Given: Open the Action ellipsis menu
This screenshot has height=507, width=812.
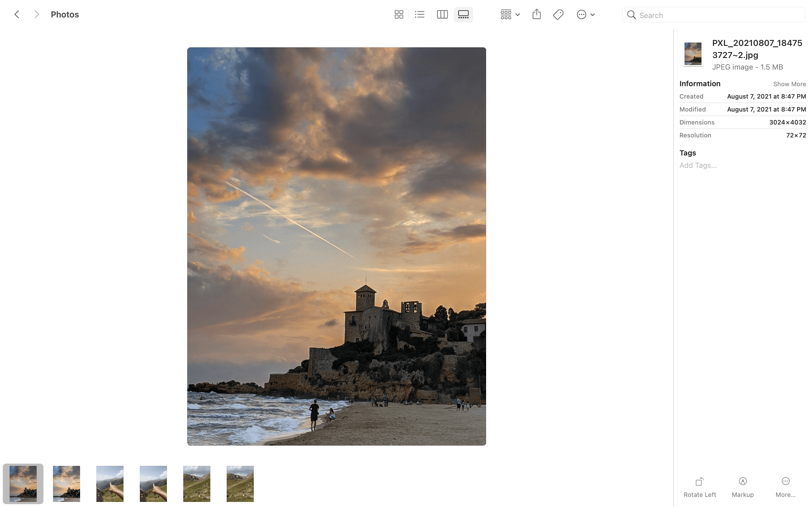Looking at the screenshot, I should (585, 14).
